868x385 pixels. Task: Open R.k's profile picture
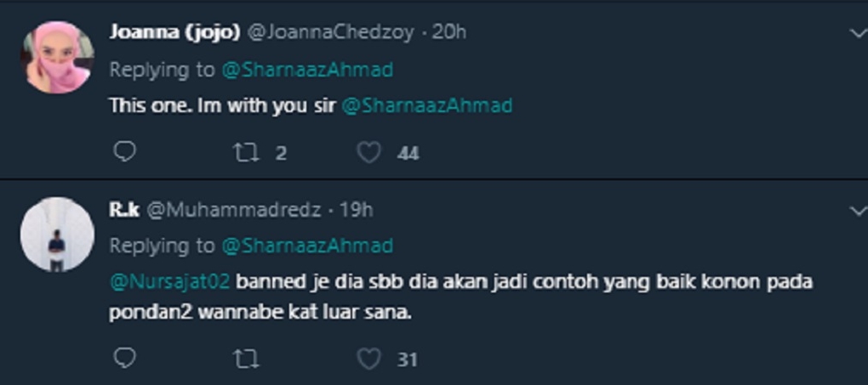pyautogui.click(x=57, y=235)
